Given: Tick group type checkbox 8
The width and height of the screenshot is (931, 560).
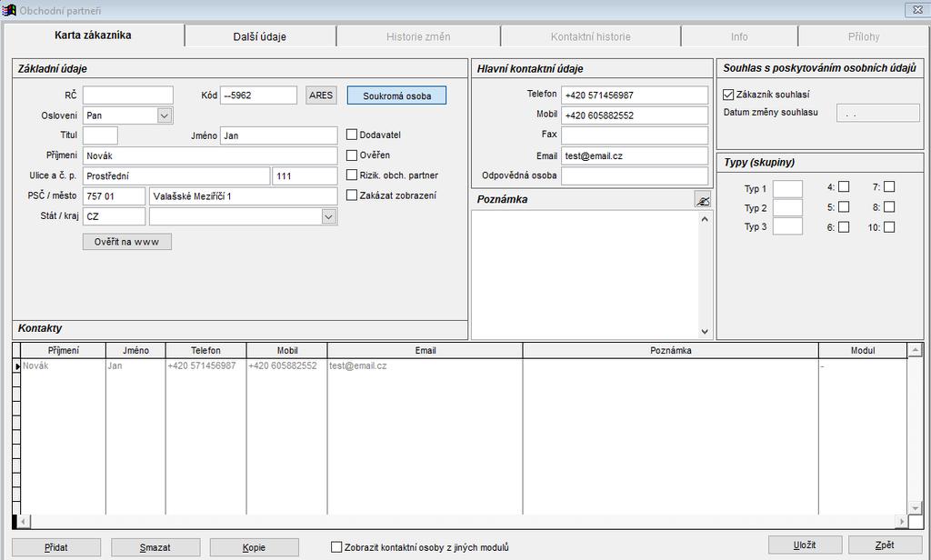Looking at the screenshot, I should point(889,207).
